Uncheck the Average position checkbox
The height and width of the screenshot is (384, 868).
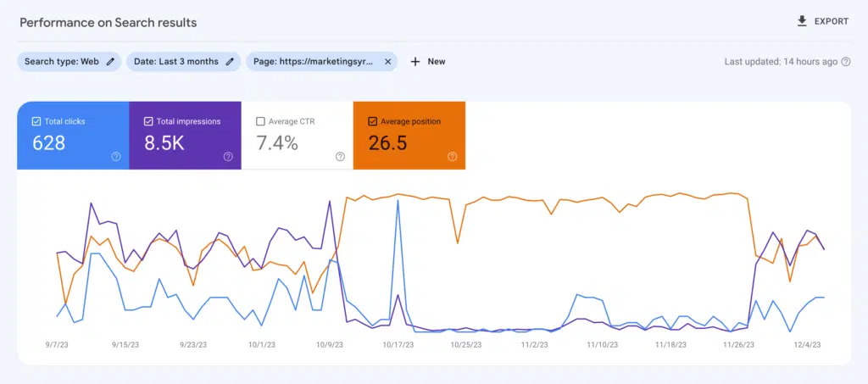click(372, 121)
